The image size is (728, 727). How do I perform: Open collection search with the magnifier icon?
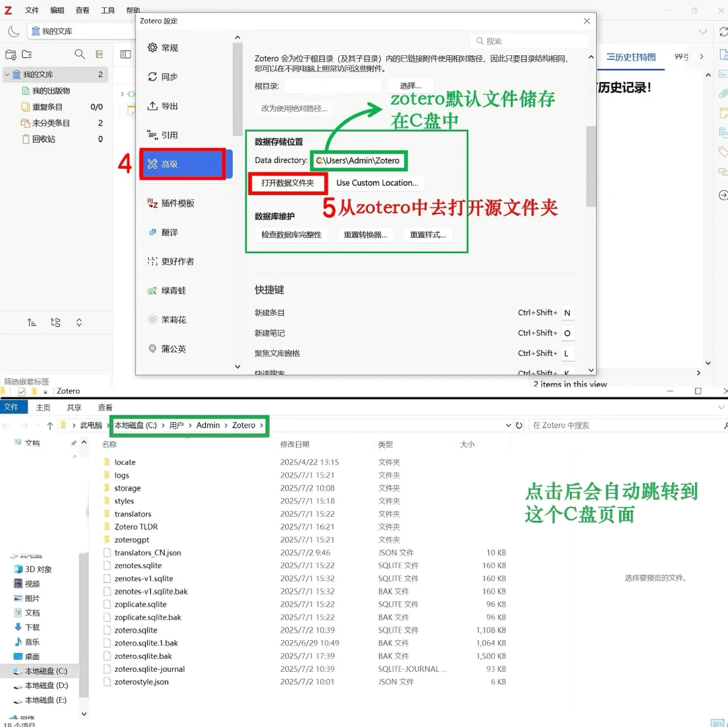[x=80, y=54]
